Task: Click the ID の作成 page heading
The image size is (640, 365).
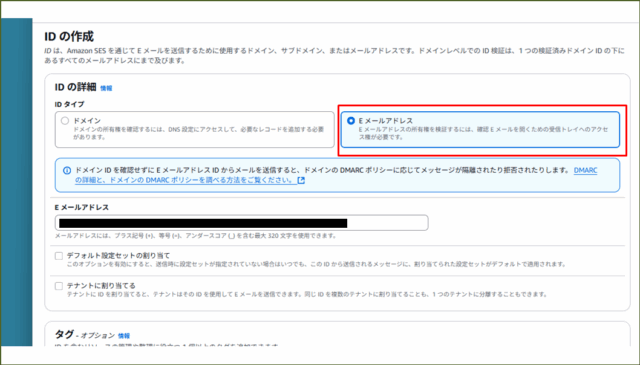Action: pos(69,36)
